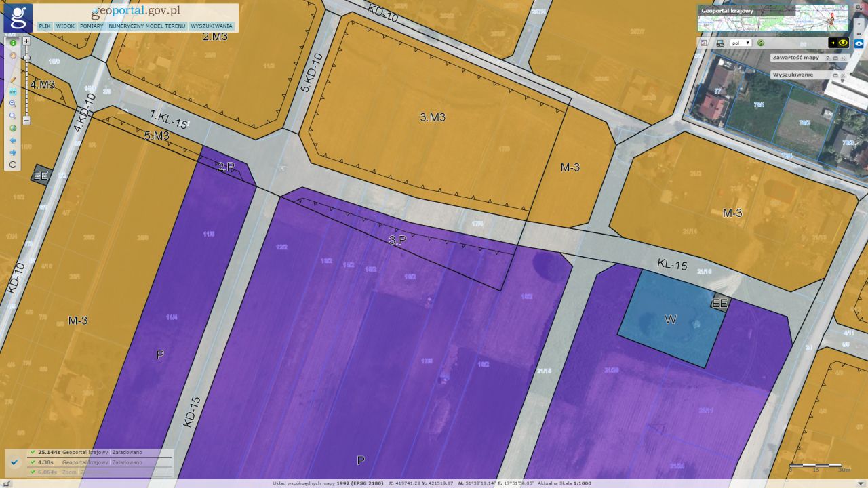The width and height of the screenshot is (868, 488).
Task: Click the 3.P zone label on map
Action: (397, 240)
